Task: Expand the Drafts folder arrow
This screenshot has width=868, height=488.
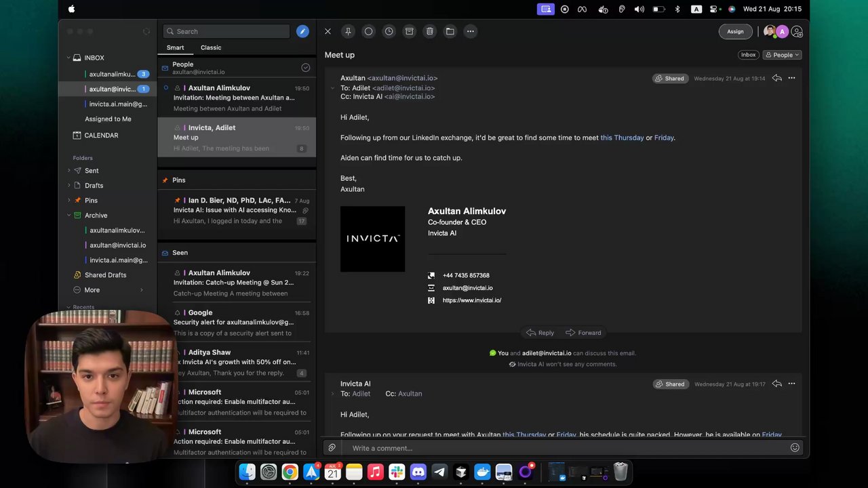Action: tap(68, 186)
